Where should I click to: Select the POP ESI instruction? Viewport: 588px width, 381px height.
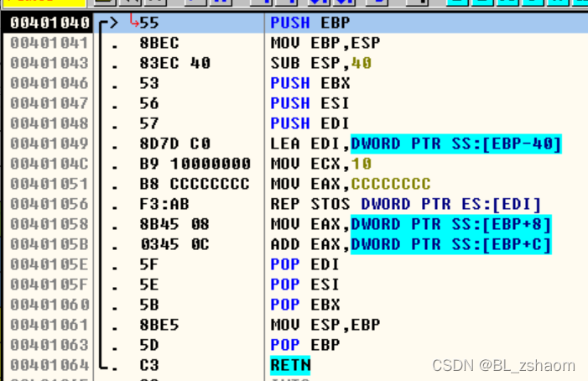(x=304, y=285)
